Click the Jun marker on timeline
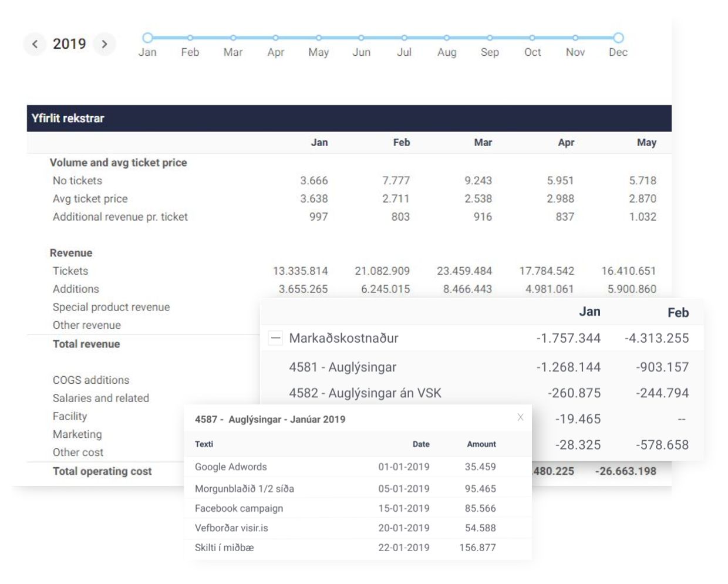 point(361,38)
